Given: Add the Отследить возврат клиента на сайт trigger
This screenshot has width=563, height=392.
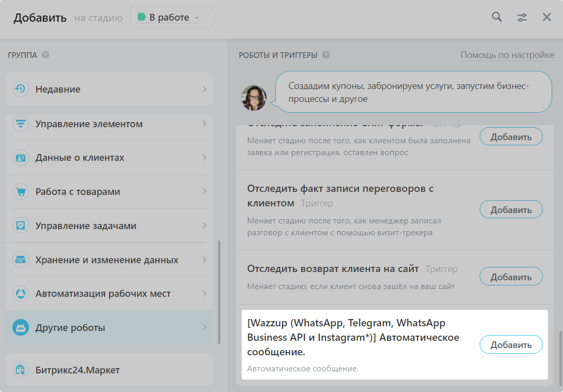Looking at the screenshot, I should tap(511, 276).
